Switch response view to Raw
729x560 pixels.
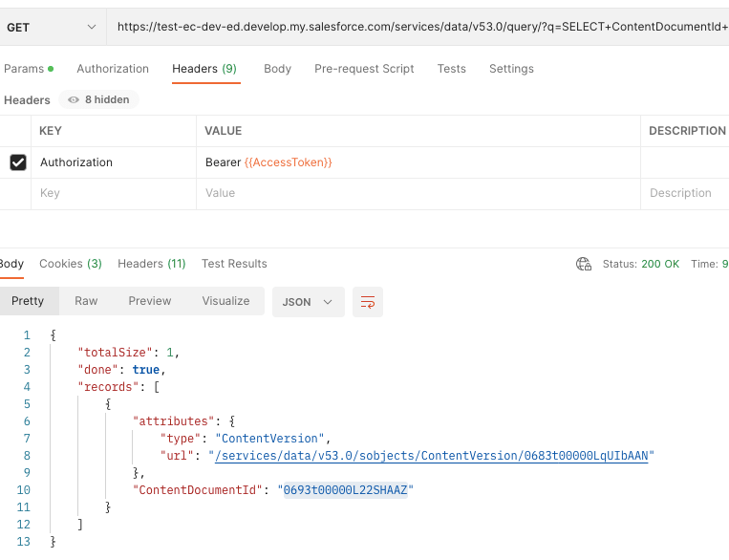point(86,301)
